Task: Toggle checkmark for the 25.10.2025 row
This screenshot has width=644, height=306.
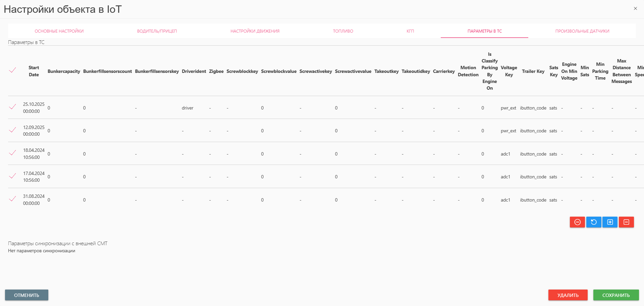Action: 12,107
